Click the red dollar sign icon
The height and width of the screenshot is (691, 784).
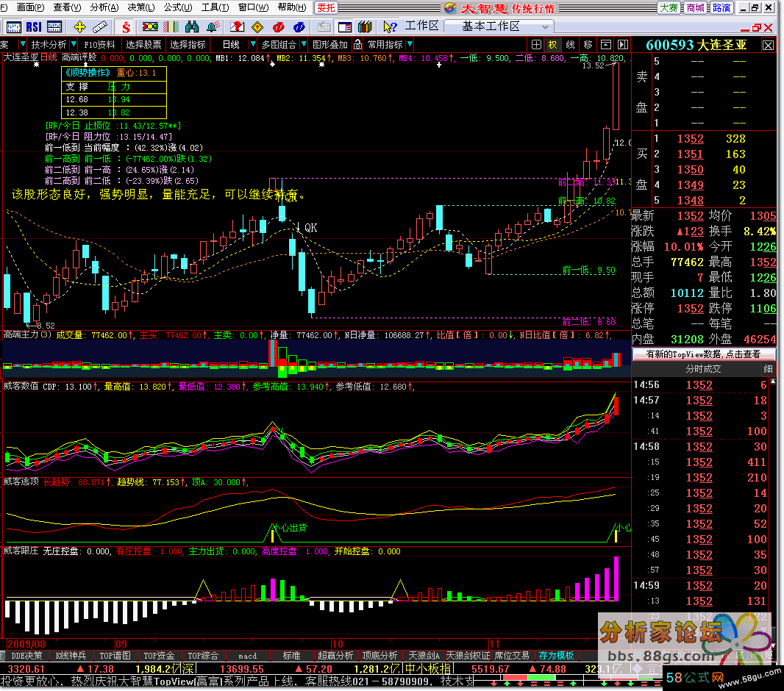(x=126, y=27)
